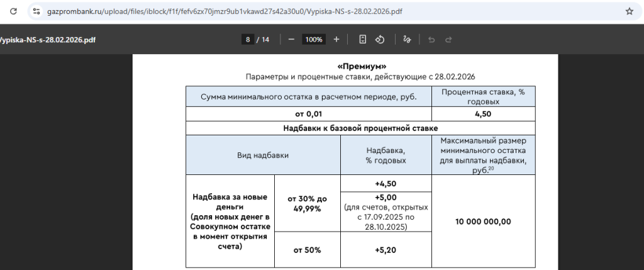This screenshot has height=270, width=644.
Task: View site information icon in address bar
Action: 36,11
